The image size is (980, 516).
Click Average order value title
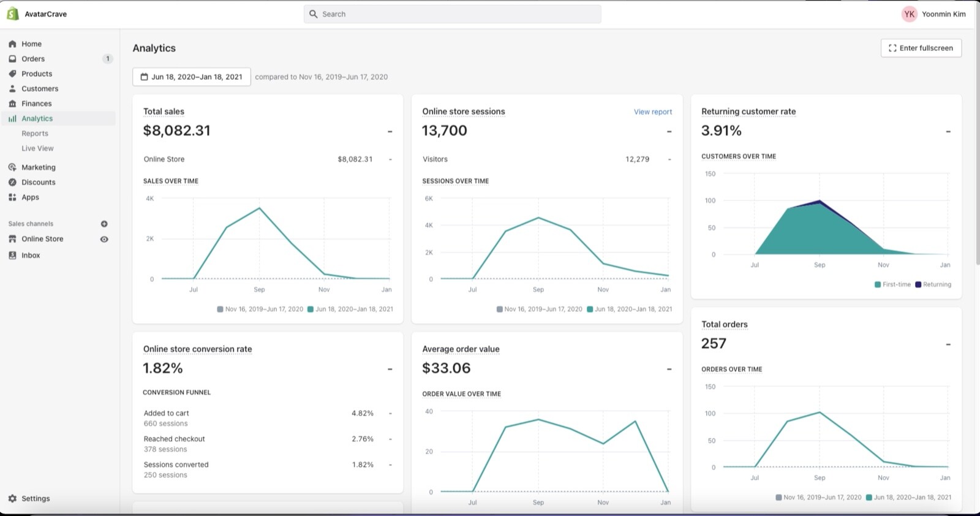click(461, 349)
